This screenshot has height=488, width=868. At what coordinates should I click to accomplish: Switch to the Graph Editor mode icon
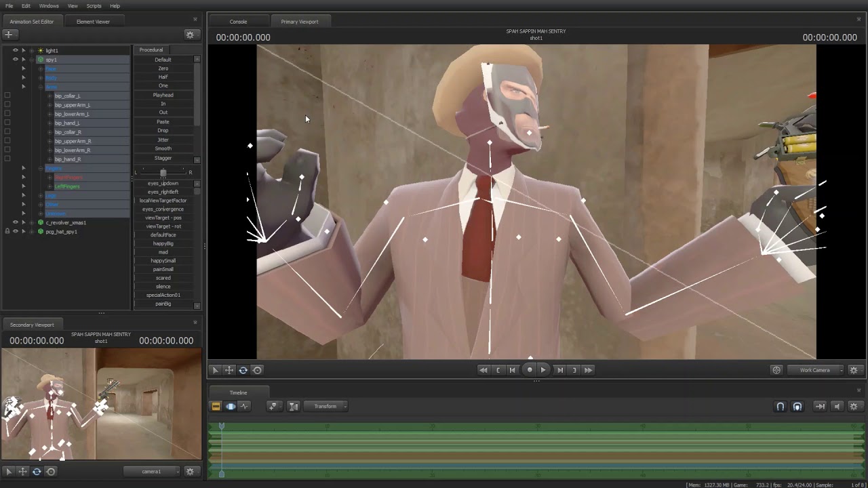(x=244, y=407)
